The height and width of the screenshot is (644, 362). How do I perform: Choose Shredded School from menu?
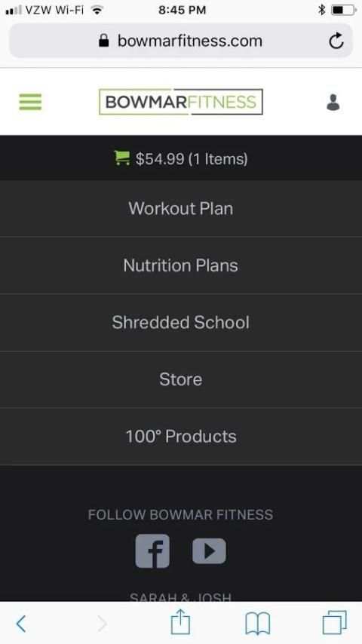[181, 323]
